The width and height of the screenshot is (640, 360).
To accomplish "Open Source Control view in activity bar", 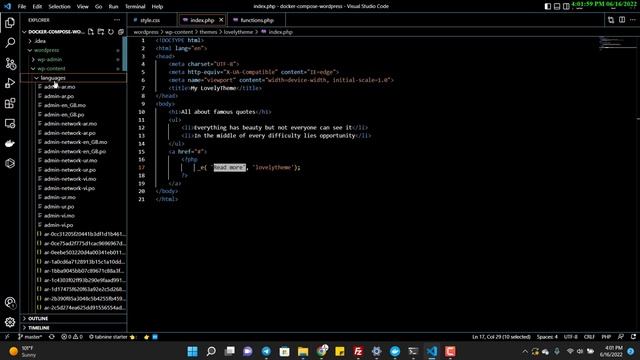I will coord(10,63).
